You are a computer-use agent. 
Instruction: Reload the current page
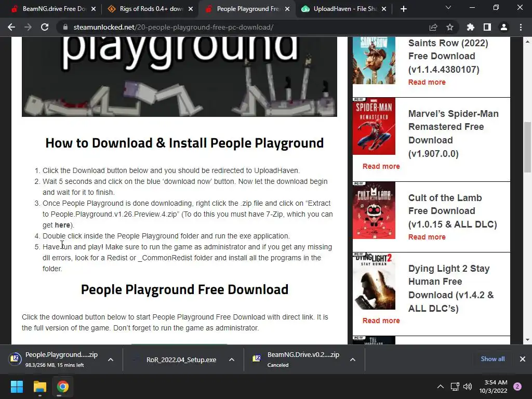[45, 27]
